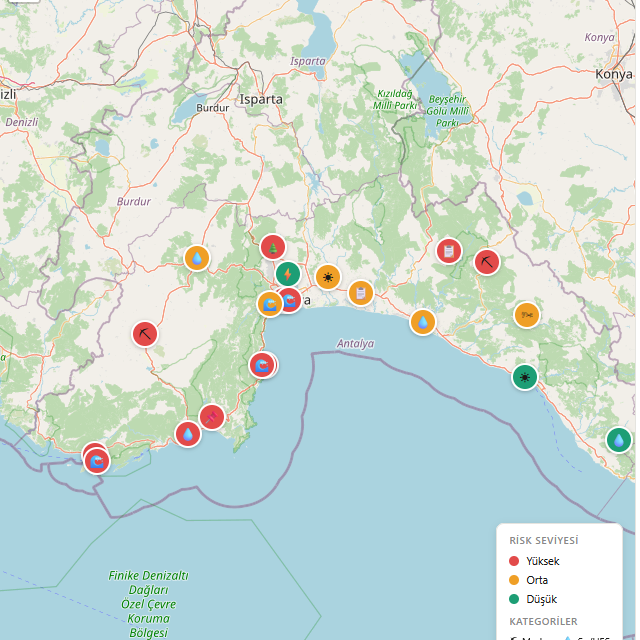Open the green sun marker on the eastern coast
640x640 pixels.
point(525,377)
